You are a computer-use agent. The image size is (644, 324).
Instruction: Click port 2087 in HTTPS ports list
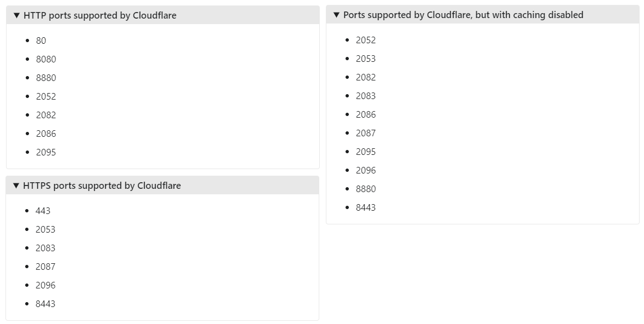pyautogui.click(x=45, y=267)
